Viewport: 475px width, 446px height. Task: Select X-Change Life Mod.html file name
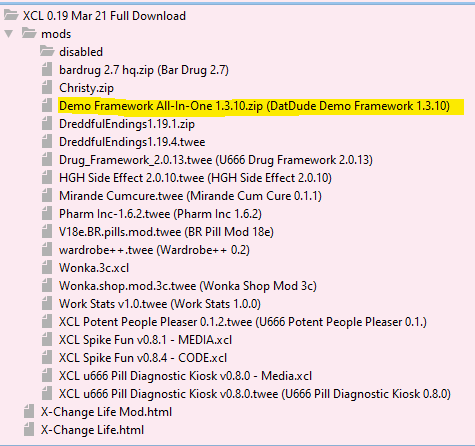tap(106, 412)
